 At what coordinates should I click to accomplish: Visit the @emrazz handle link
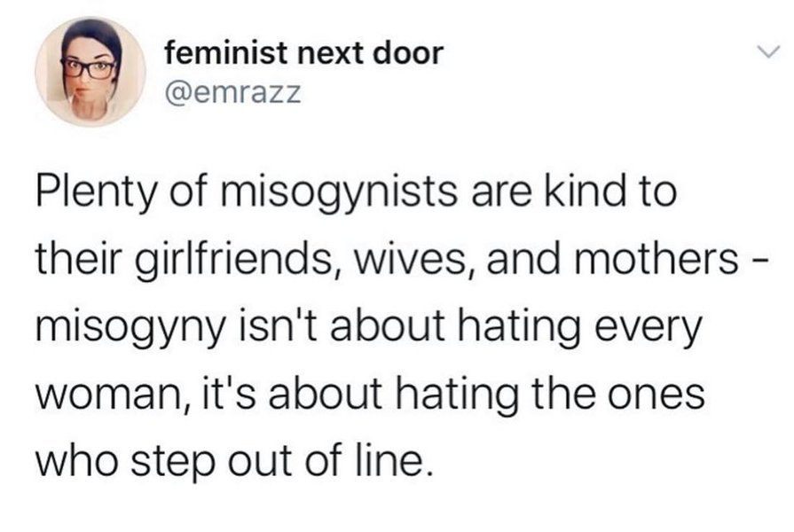pos(233,92)
